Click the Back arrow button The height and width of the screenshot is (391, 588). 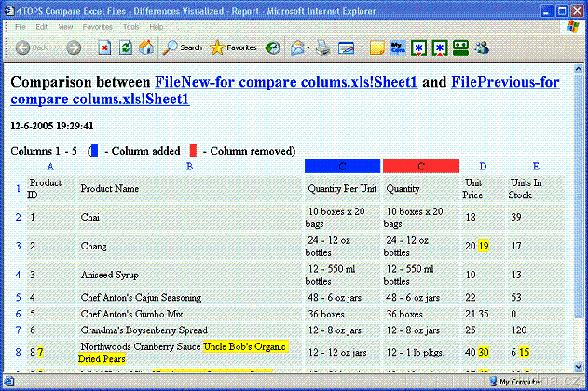(x=23, y=47)
